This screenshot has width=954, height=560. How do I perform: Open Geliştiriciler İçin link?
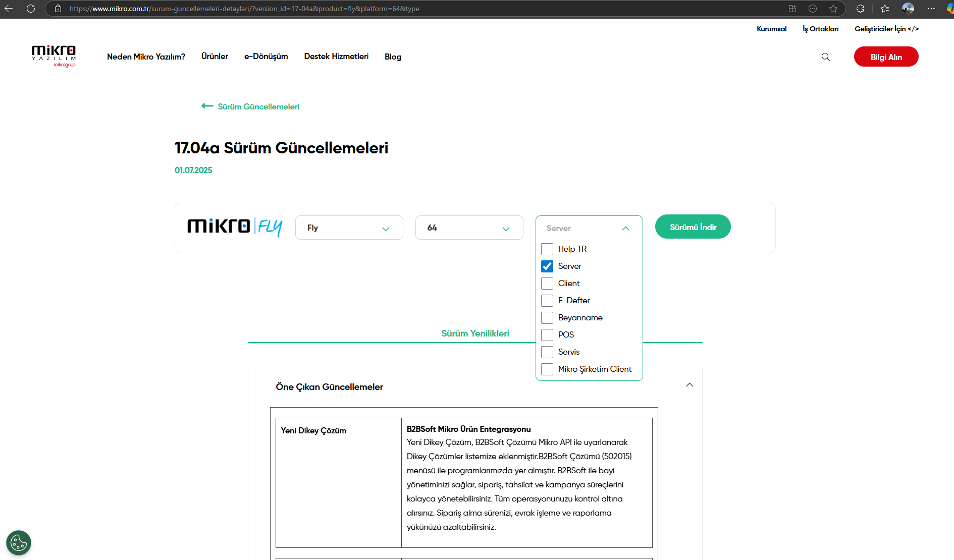[886, 29]
